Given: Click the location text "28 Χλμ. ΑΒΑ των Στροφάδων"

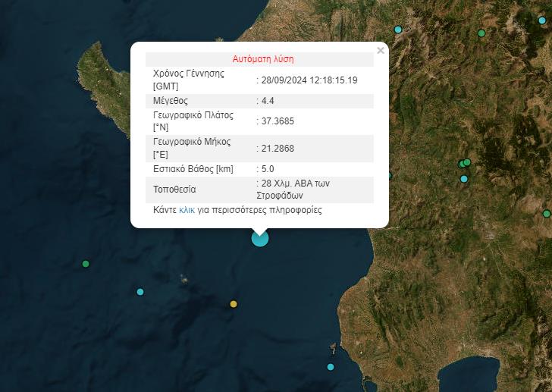Looking at the screenshot, I should [x=294, y=190].
